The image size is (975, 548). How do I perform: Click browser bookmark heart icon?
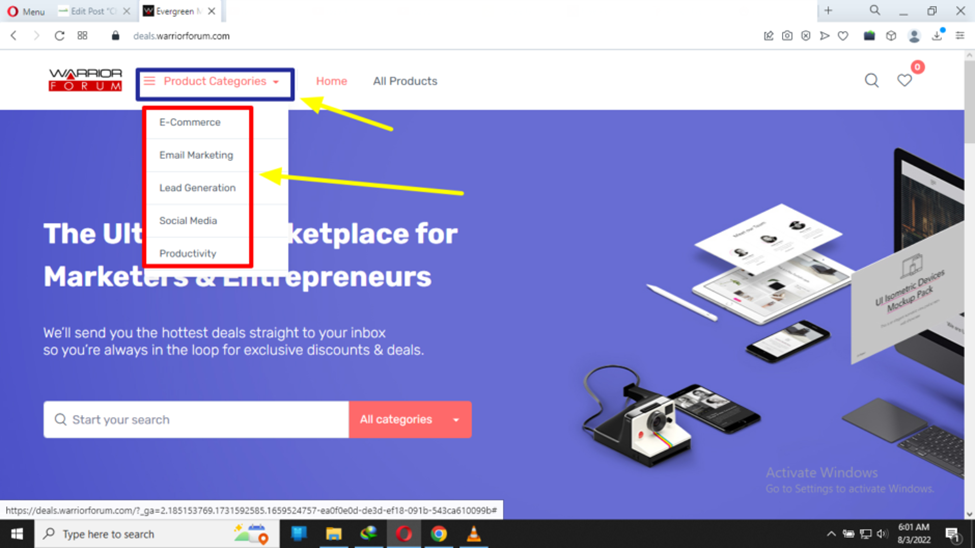(843, 36)
